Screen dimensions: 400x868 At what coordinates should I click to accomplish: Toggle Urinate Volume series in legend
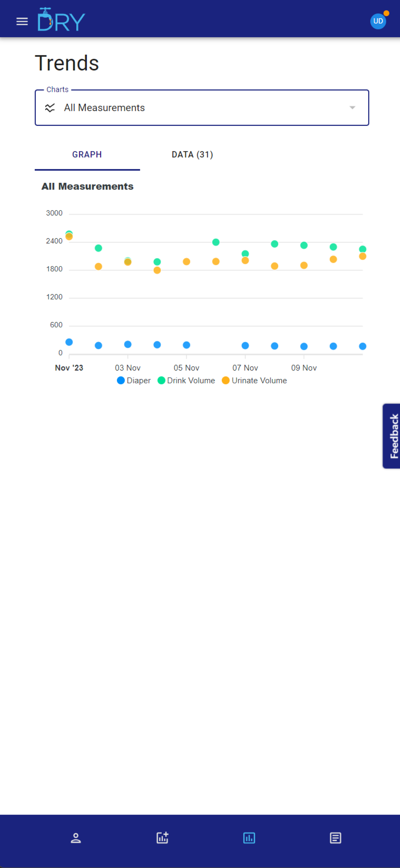click(x=255, y=380)
